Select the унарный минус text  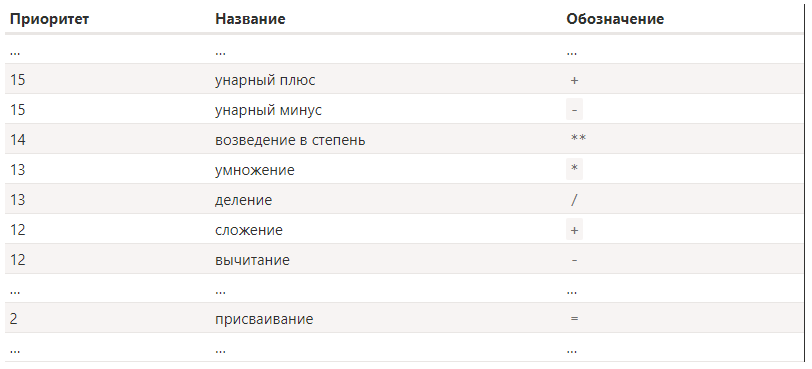pyautogui.click(x=268, y=111)
